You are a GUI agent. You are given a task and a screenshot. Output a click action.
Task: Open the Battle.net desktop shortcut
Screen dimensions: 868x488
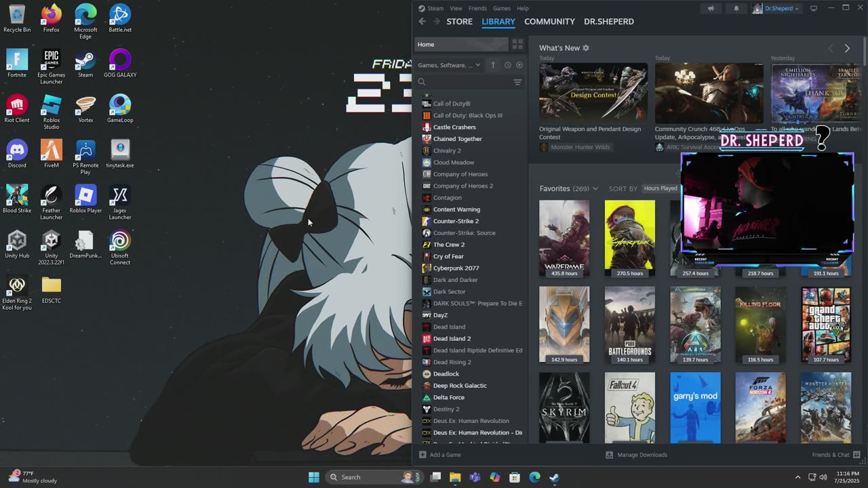pos(120,19)
